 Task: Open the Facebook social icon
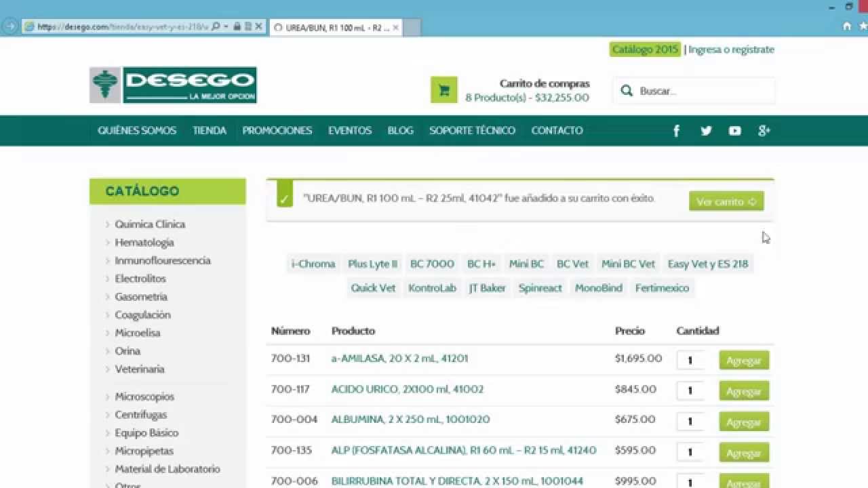[676, 131]
